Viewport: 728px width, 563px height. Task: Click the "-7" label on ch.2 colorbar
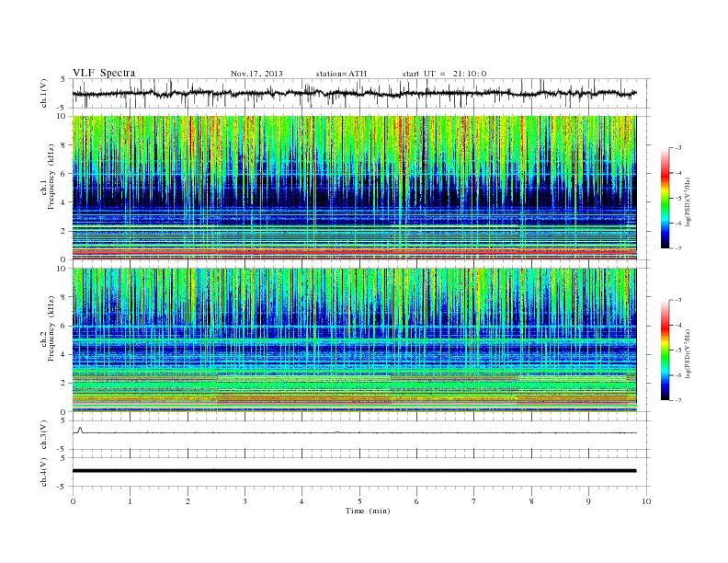coord(678,400)
